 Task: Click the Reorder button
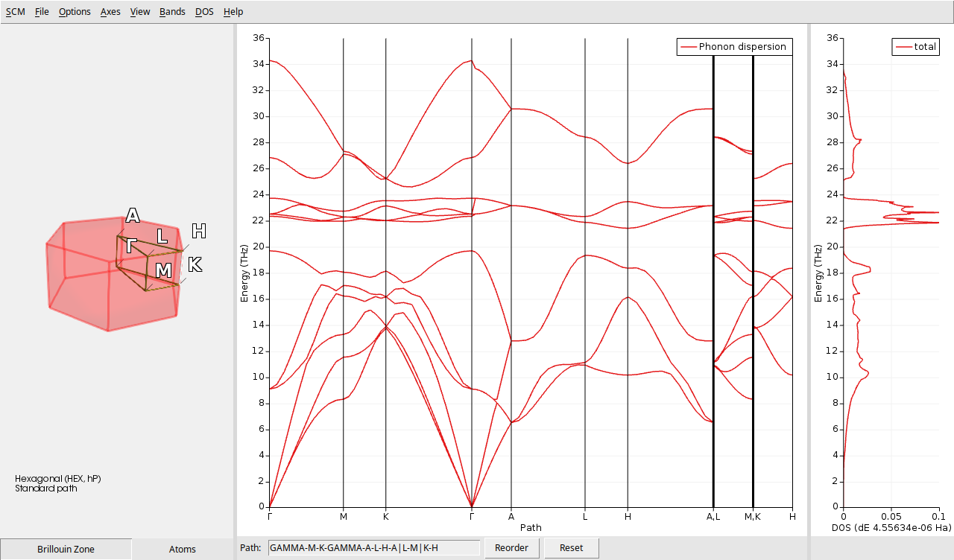pyautogui.click(x=514, y=548)
